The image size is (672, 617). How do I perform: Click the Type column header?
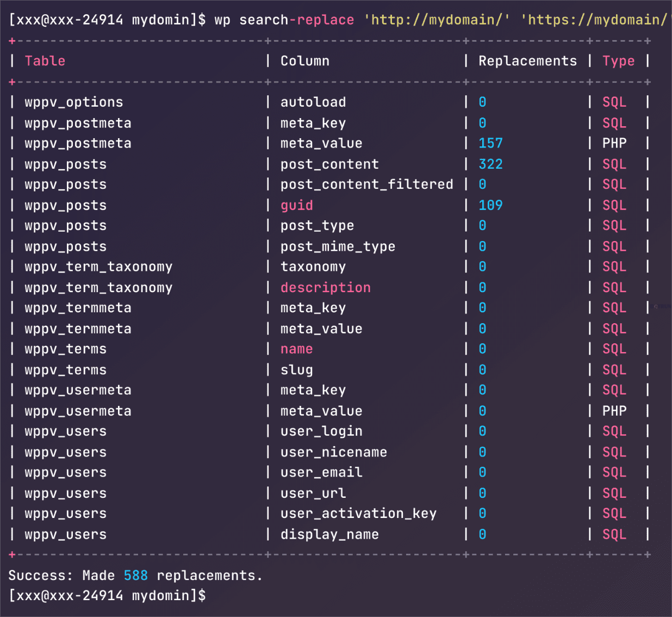pyautogui.click(x=618, y=61)
